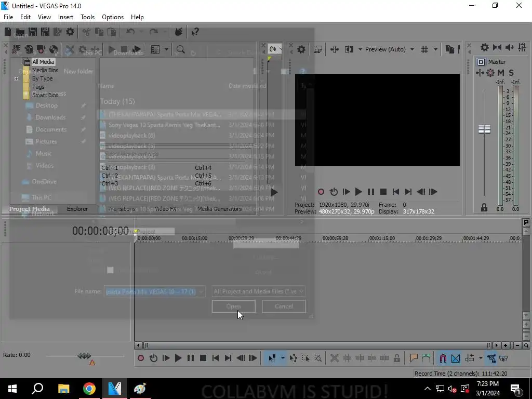Activate What's This help cursor icon
The height and width of the screenshot is (399, 532).
click(x=195, y=32)
